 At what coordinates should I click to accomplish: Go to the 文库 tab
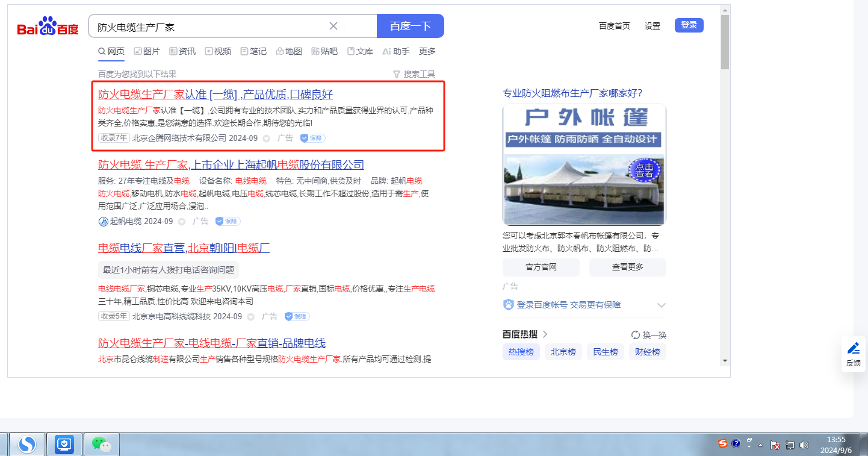(360, 51)
